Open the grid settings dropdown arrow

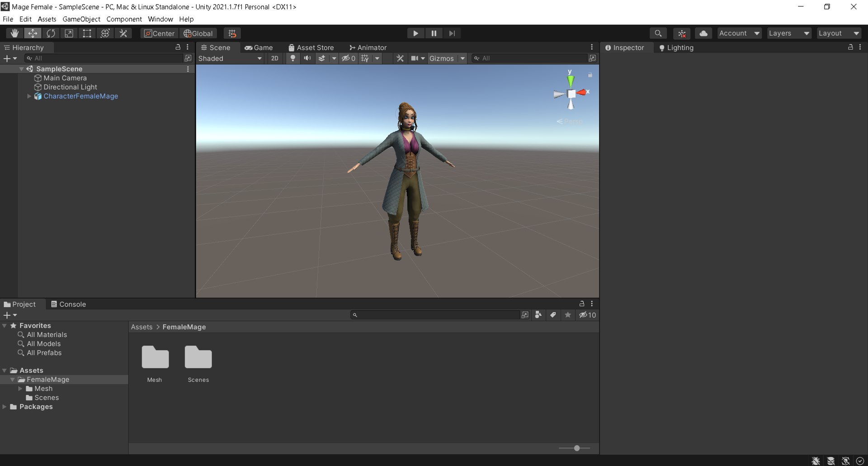pyautogui.click(x=377, y=58)
